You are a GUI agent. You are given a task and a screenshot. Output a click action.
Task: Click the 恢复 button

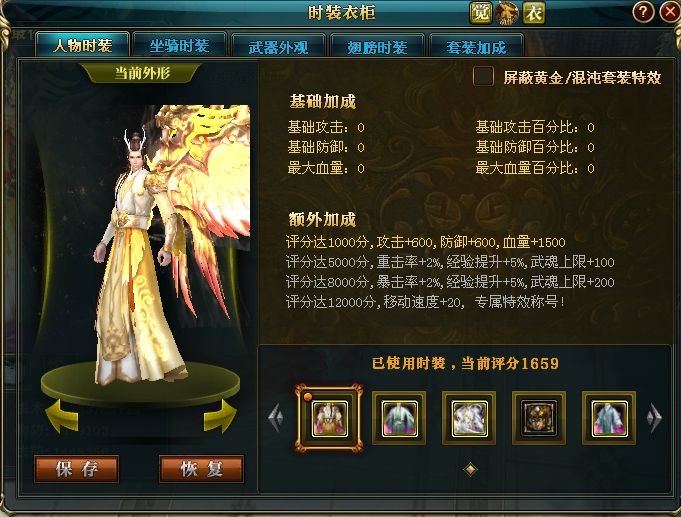tap(202, 469)
